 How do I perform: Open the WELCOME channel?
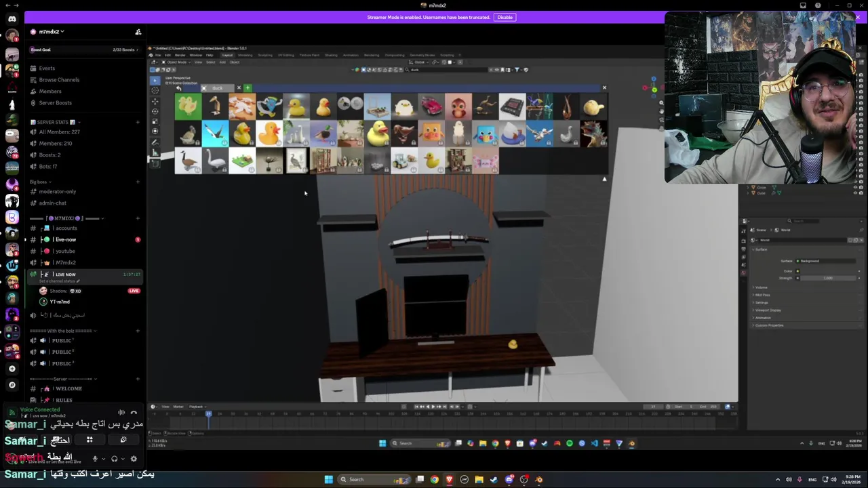(x=85, y=389)
